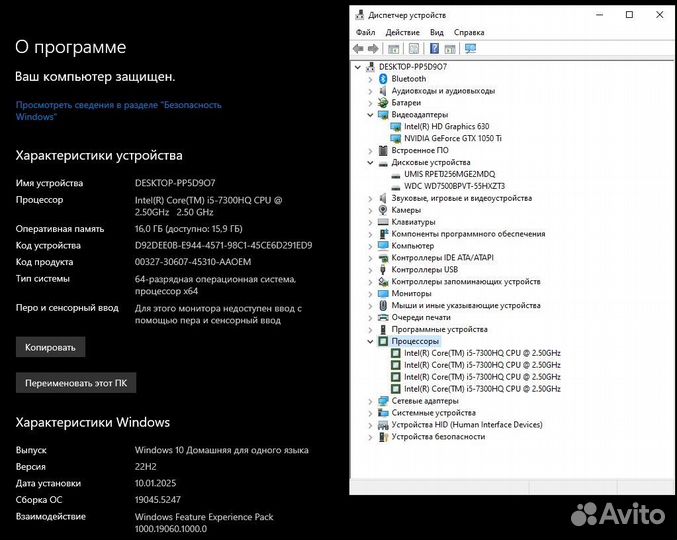
Task: Click the Device Manager title bar app icon
Action: (x=359, y=15)
